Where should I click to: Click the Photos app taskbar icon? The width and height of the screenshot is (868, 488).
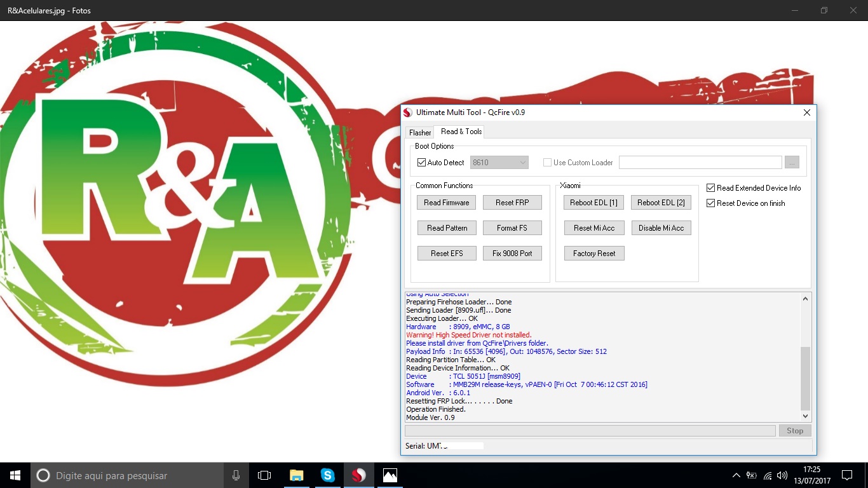pos(390,475)
